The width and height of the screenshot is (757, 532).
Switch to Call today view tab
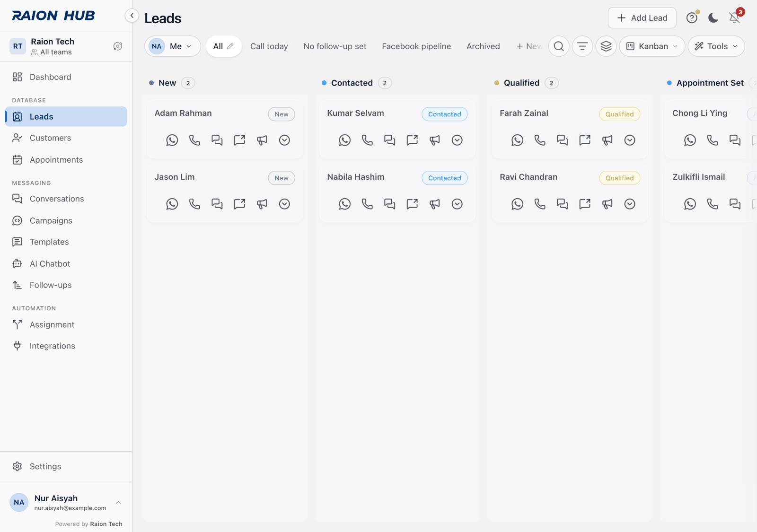coord(269,46)
